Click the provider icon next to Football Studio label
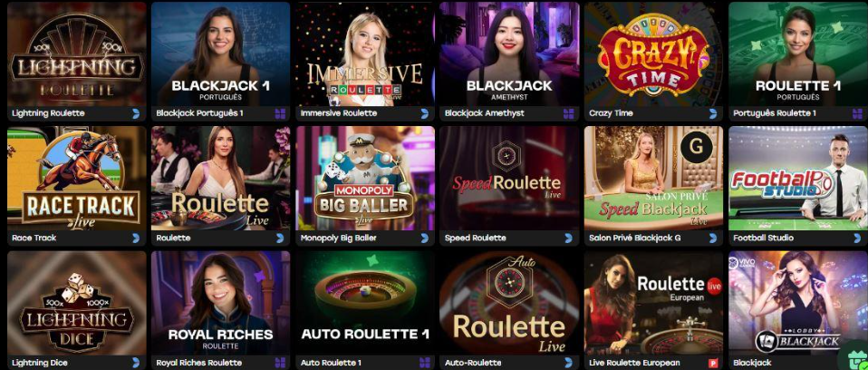This screenshot has height=370, width=868. point(857,239)
